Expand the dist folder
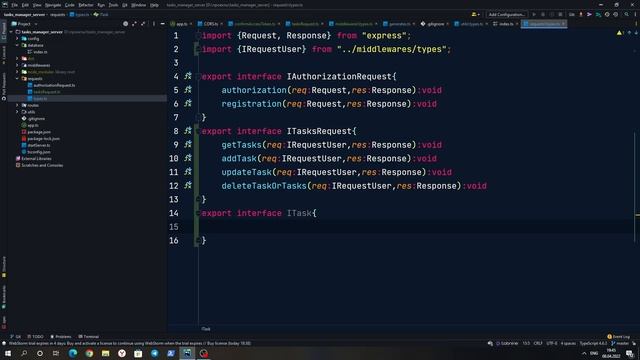This screenshot has height=360, width=640. pyautogui.click(x=17, y=59)
